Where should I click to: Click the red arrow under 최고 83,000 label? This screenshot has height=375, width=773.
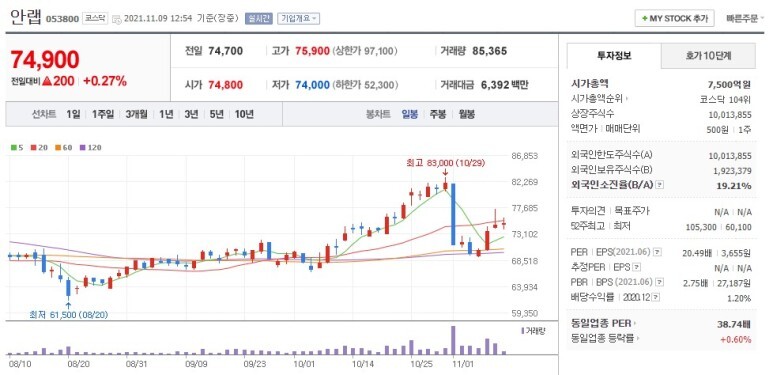tap(445, 172)
